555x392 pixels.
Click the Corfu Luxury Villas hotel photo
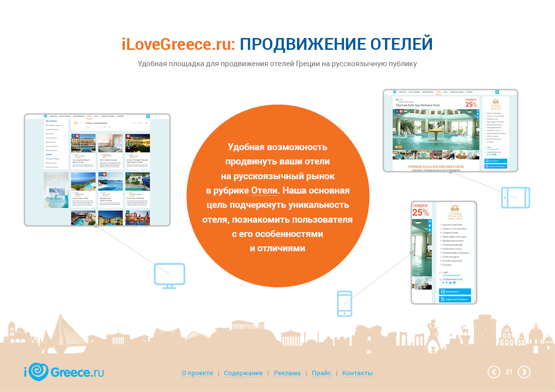[x=83, y=181]
